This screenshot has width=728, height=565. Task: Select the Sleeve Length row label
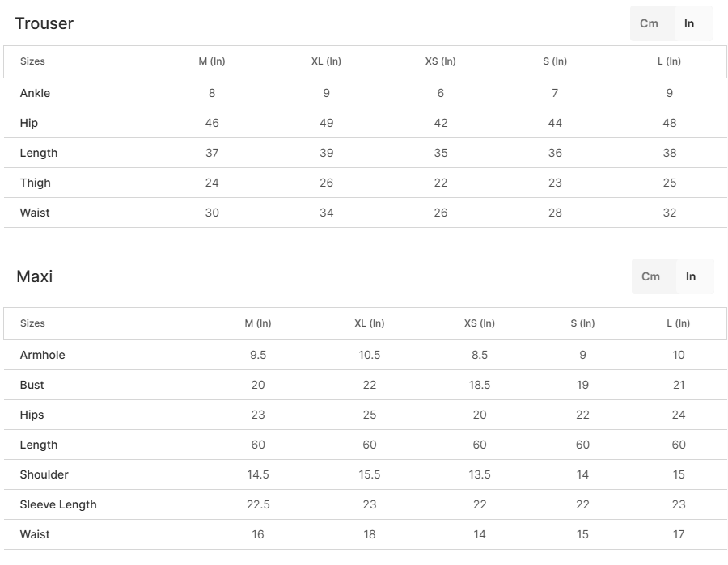click(x=58, y=504)
